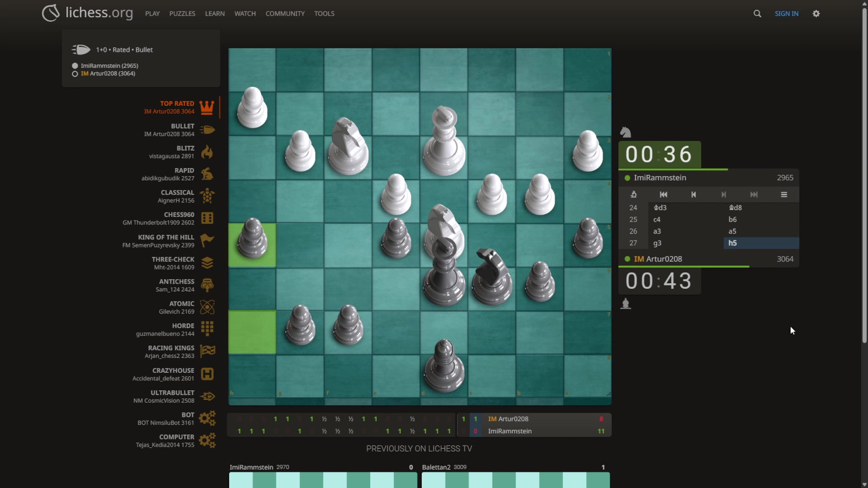Screen dimensions: 868x488
Task: Click the black bishop on d8
Action: click(444, 366)
